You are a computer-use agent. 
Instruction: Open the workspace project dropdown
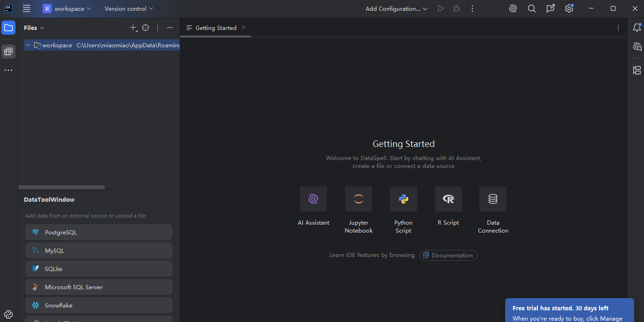point(67,8)
